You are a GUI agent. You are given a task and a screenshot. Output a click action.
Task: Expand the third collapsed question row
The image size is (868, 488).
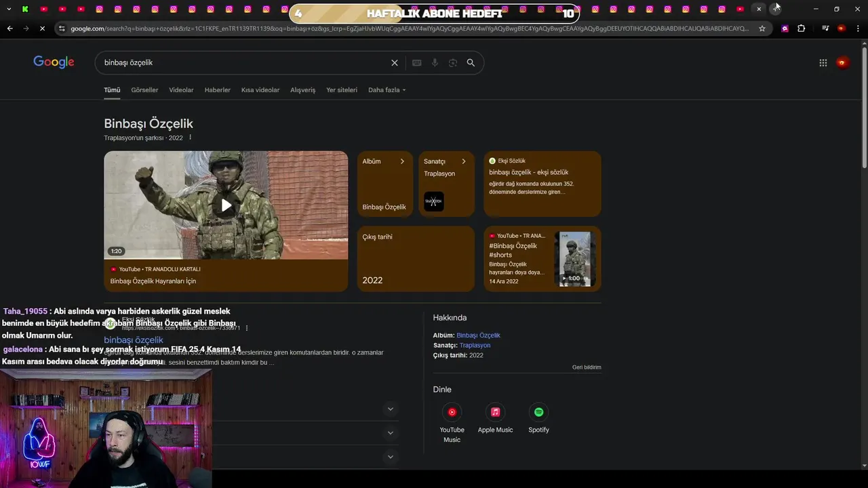click(390, 457)
